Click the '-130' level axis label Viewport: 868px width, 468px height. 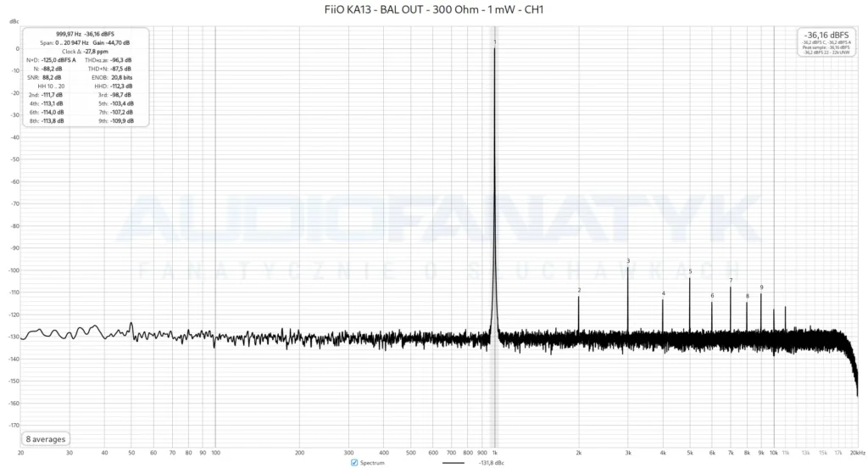(14, 337)
